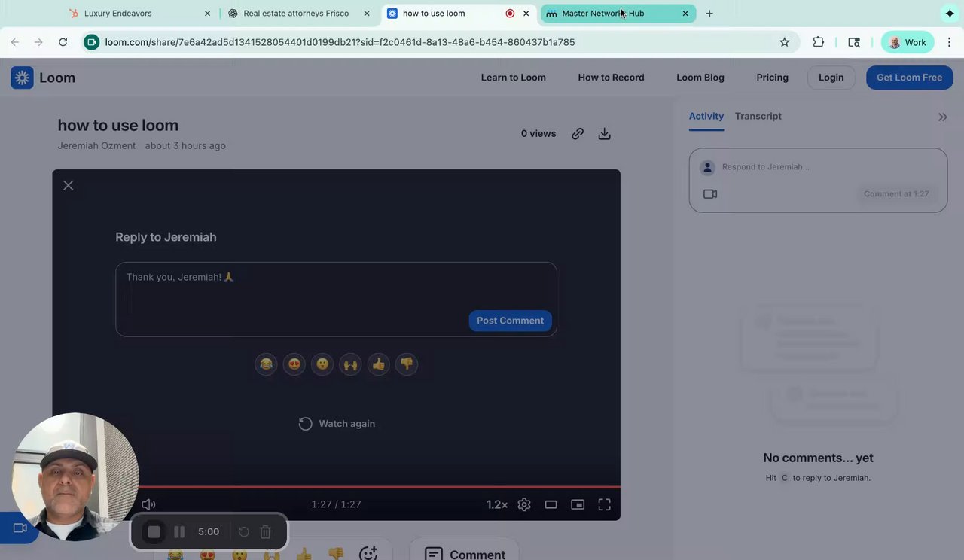Click the Comment at 1:27 button

click(x=896, y=194)
